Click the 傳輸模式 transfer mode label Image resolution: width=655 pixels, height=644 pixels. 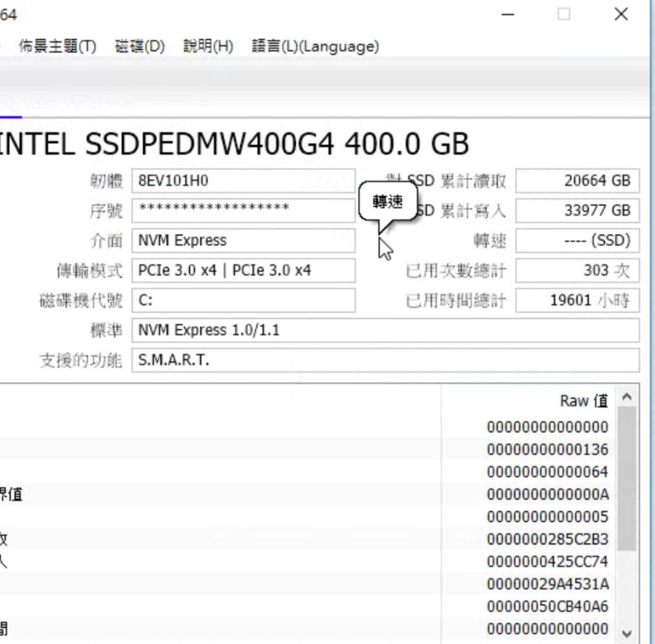[90, 271]
